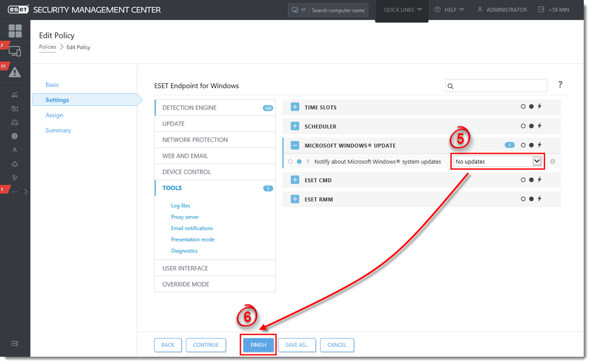Select blue apply circle beside Notify about updates

tap(299, 162)
